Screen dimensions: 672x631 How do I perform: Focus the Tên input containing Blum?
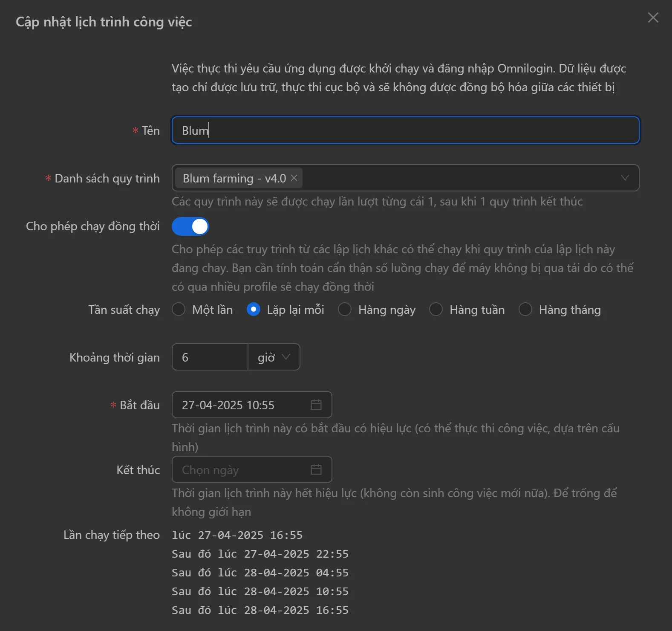point(405,130)
